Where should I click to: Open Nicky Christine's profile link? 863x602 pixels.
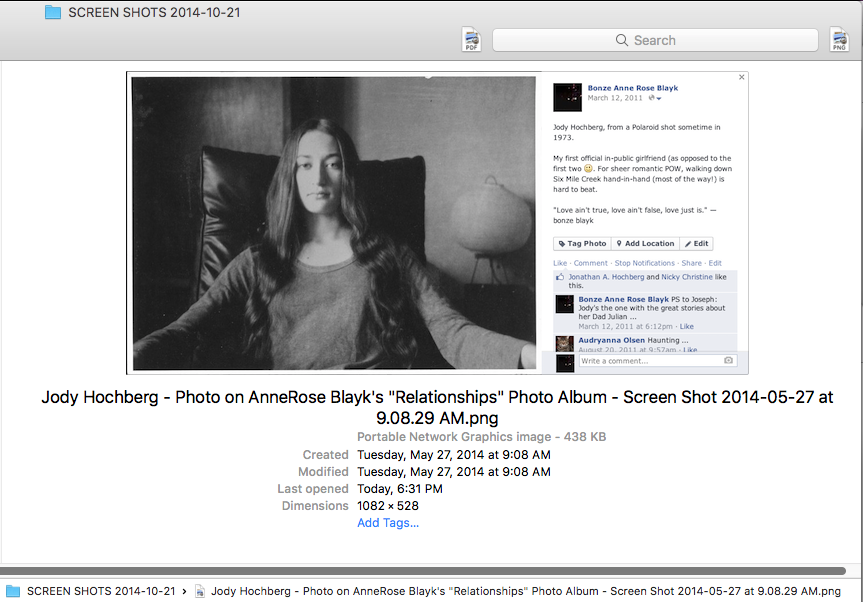687,277
